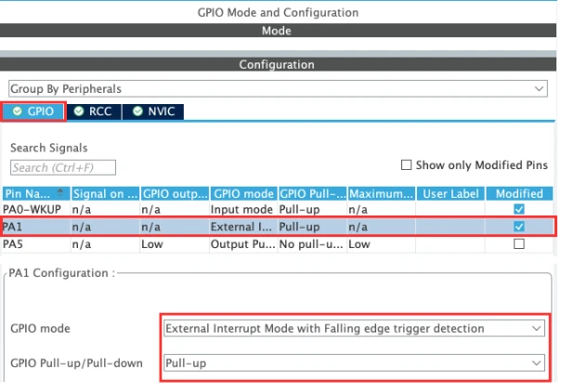The image size is (561, 392).
Task: Click the Pin Name sort arrow icon
Action: pos(62,192)
